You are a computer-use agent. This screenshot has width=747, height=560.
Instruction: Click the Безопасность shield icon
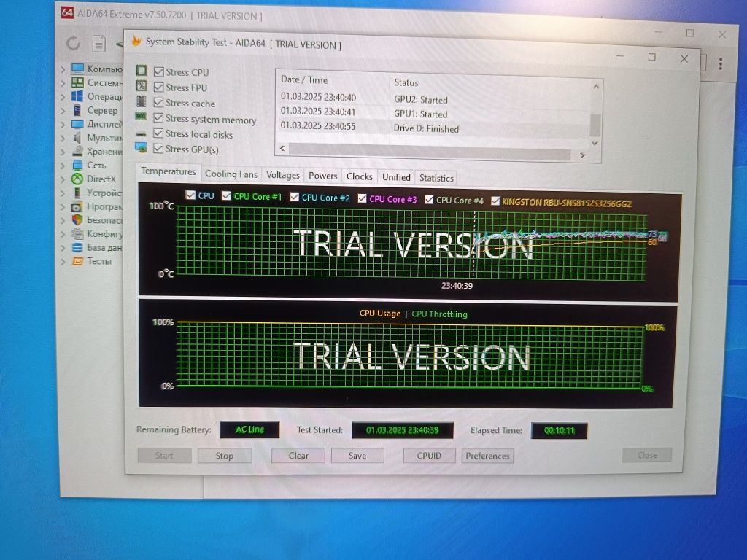tap(77, 220)
